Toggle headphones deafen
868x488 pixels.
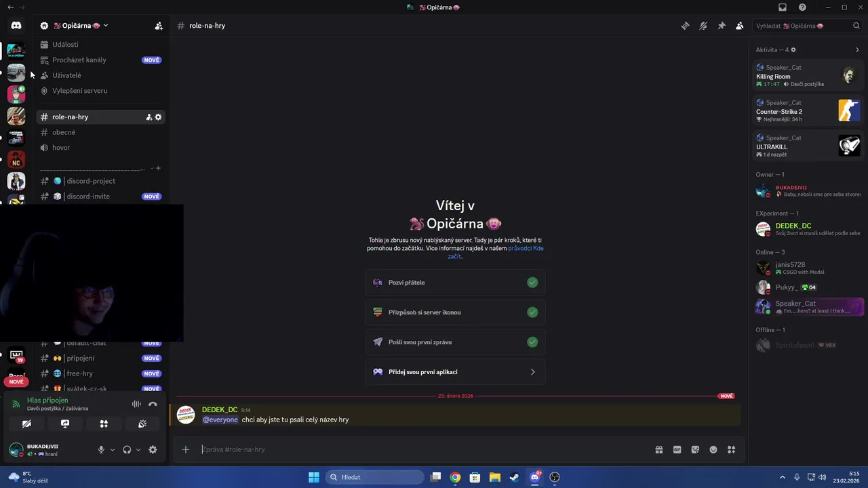[127, 449]
